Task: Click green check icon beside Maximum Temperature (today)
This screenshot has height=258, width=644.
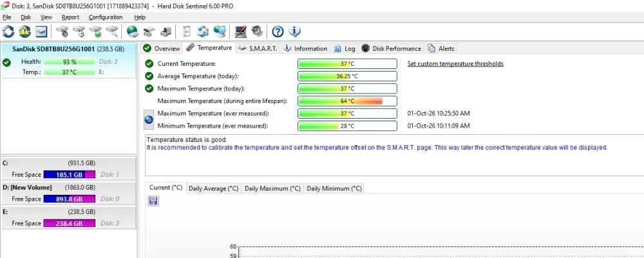Action: [x=149, y=88]
